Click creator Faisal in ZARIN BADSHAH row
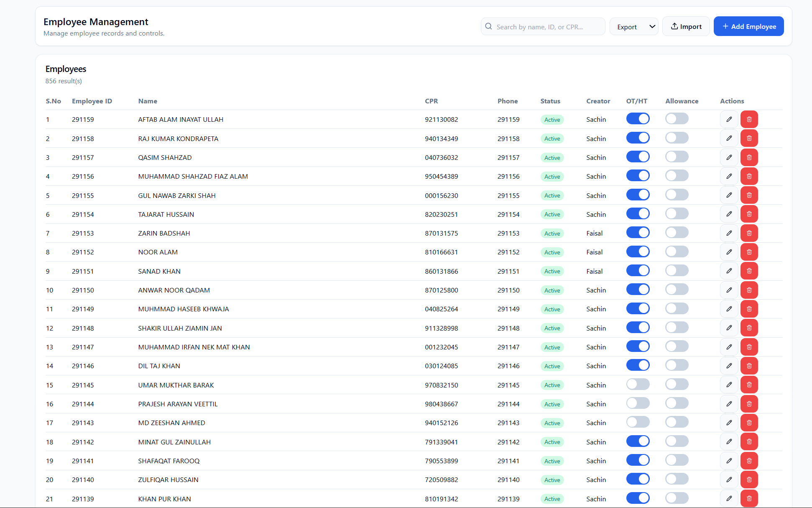The width and height of the screenshot is (812, 508). (x=594, y=233)
